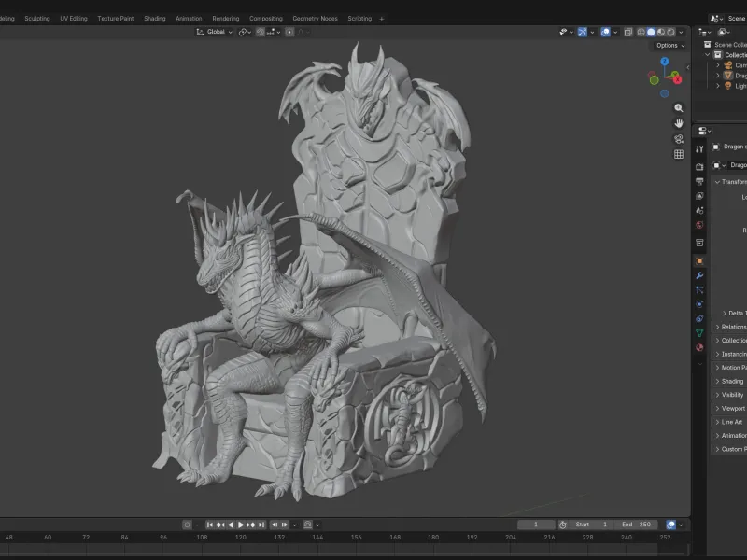Open the Tool properties tab icon
The image size is (747, 560).
tap(699, 149)
